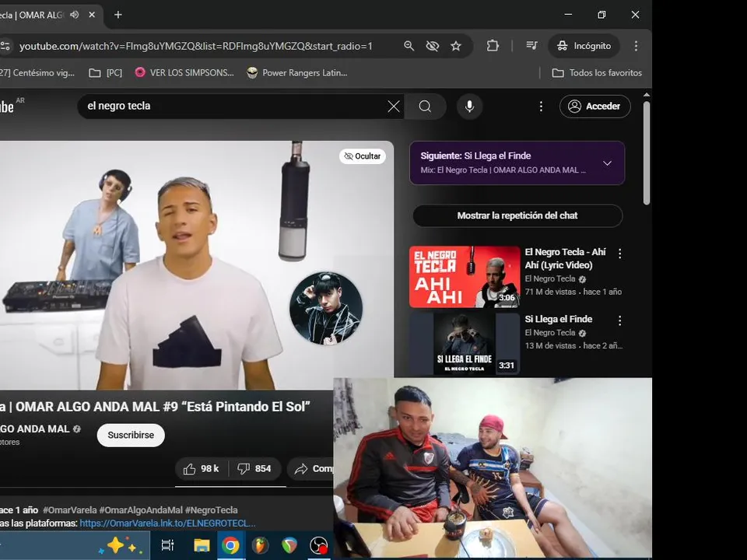Viewport: 747px width, 560px height.
Task: Click the Incógnito profile button
Action: coord(584,46)
